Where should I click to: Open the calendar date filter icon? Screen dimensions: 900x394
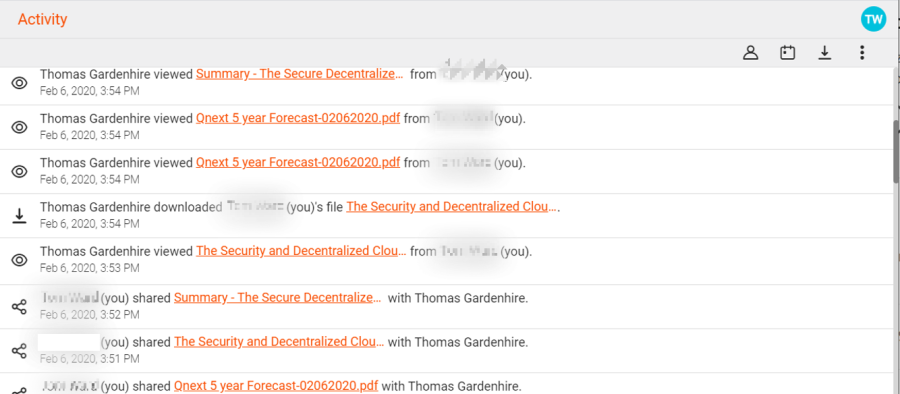click(x=788, y=53)
